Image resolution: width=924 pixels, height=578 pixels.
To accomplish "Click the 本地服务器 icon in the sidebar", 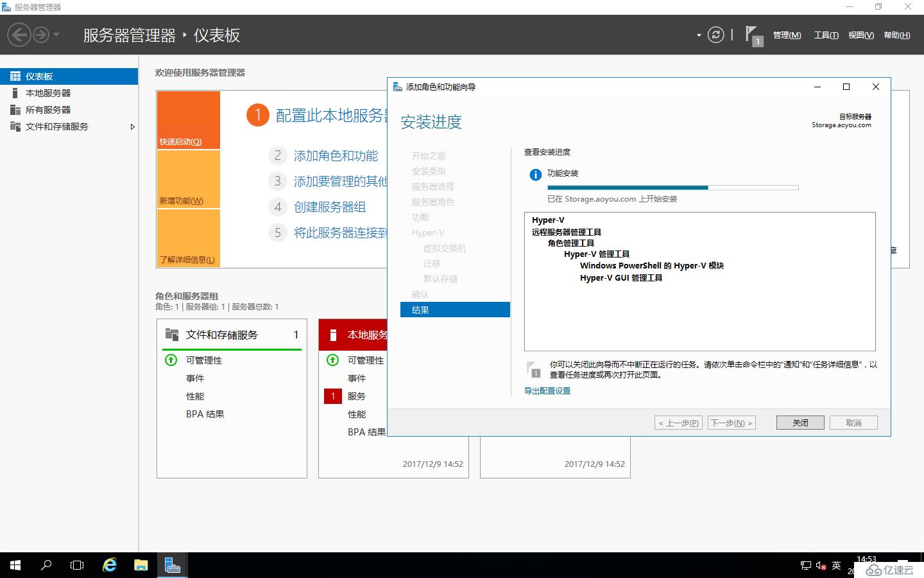I will (15, 93).
